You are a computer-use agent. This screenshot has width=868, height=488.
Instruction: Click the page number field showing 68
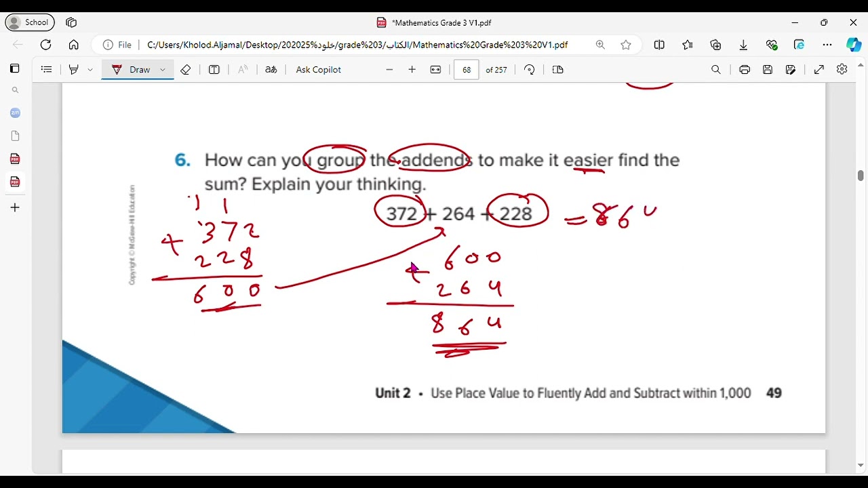pyautogui.click(x=467, y=70)
